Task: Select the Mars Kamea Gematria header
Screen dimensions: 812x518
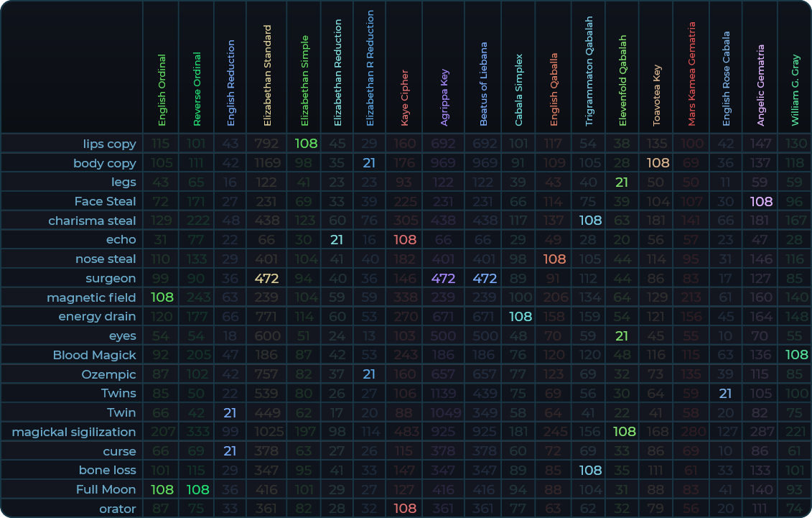Action: [691, 74]
